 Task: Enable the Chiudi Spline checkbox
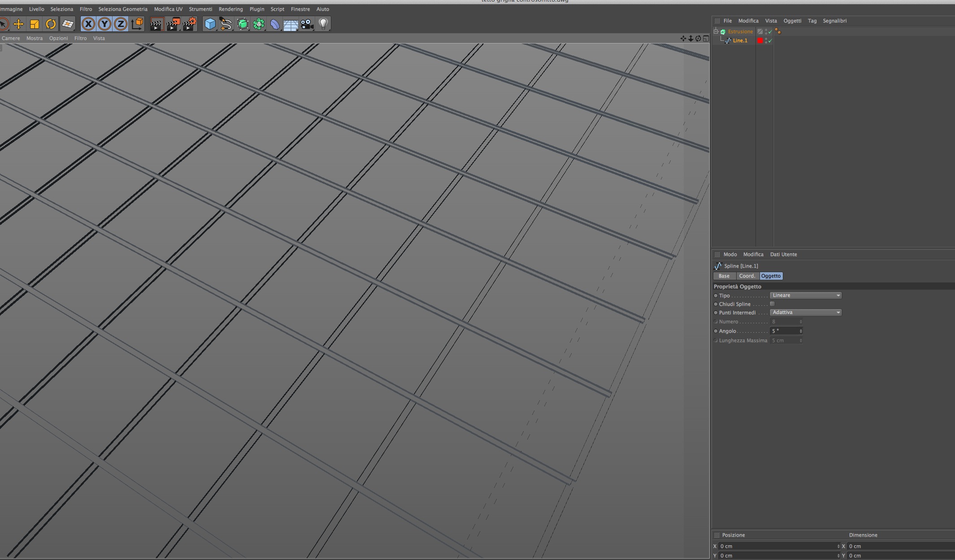(x=772, y=304)
